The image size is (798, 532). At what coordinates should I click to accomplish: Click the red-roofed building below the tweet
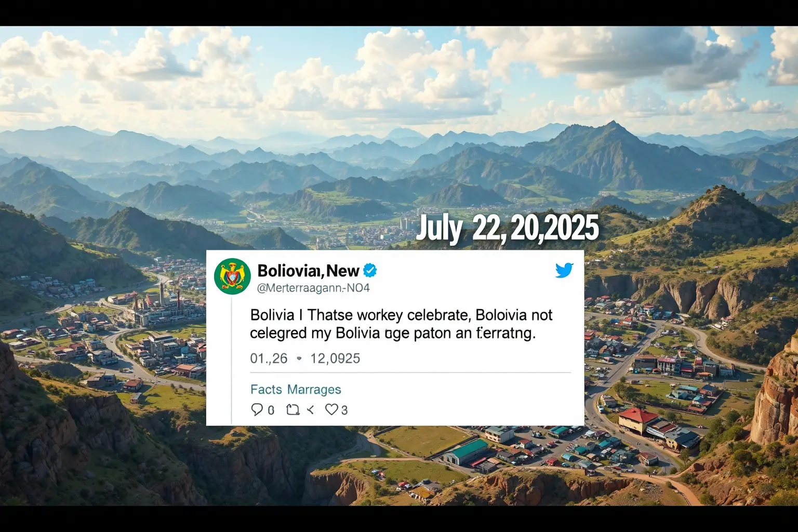[x=637, y=421]
